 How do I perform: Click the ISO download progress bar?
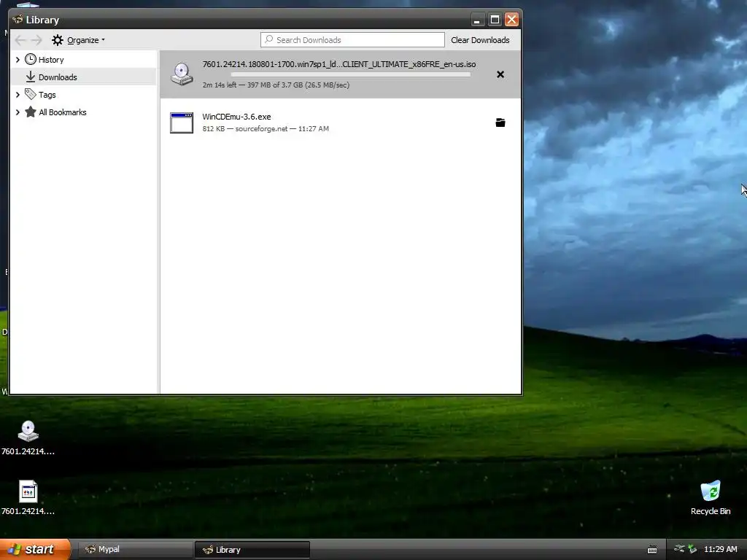[351, 74]
